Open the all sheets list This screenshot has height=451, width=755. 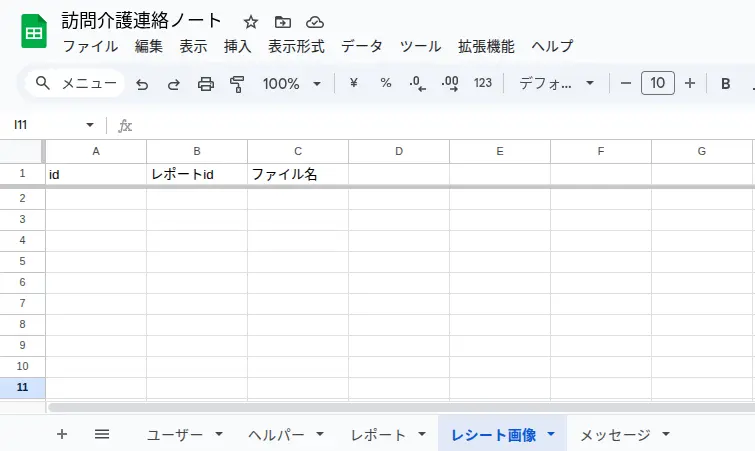point(102,434)
